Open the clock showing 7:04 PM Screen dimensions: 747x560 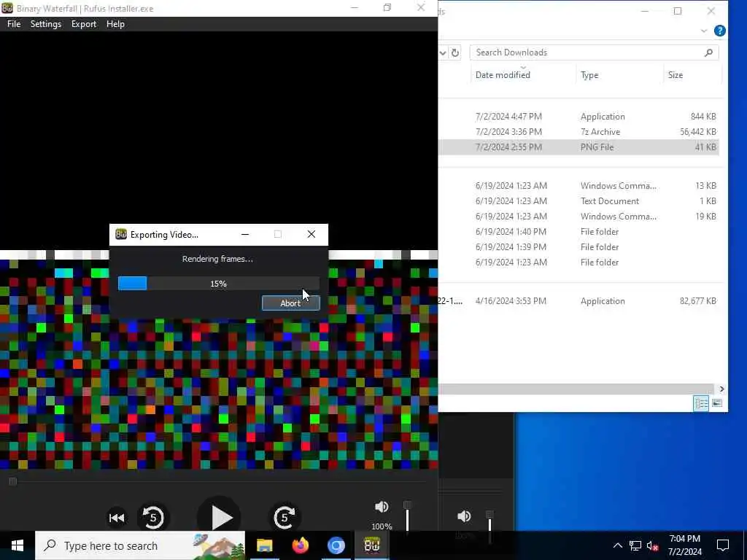(x=684, y=545)
